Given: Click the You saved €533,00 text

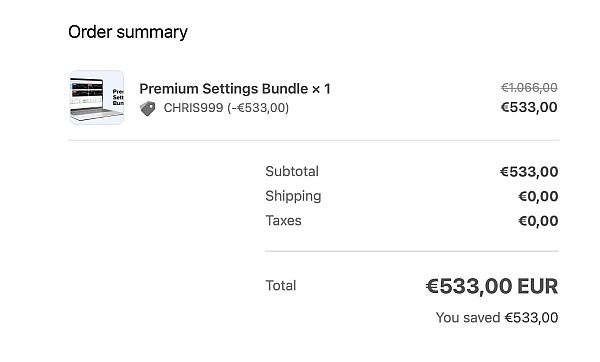Looking at the screenshot, I should point(497,318).
